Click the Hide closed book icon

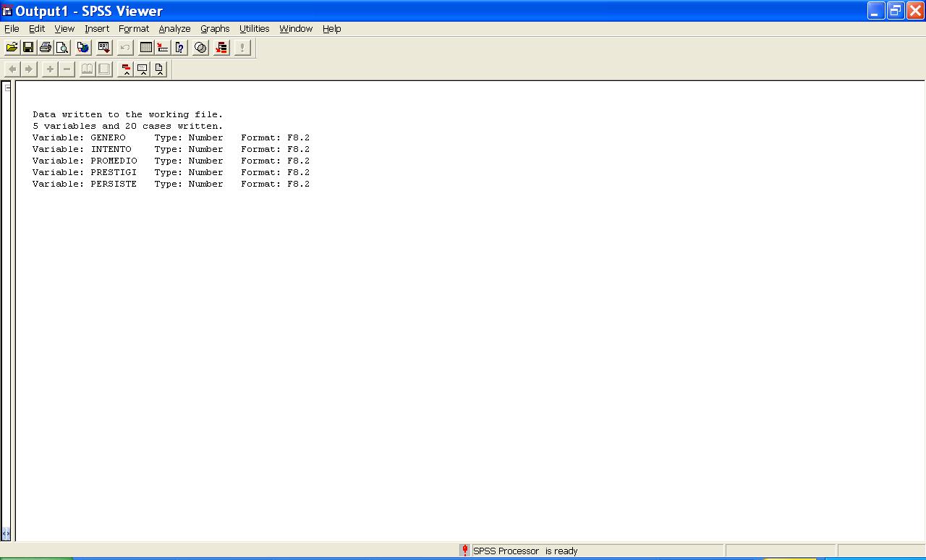[104, 69]
